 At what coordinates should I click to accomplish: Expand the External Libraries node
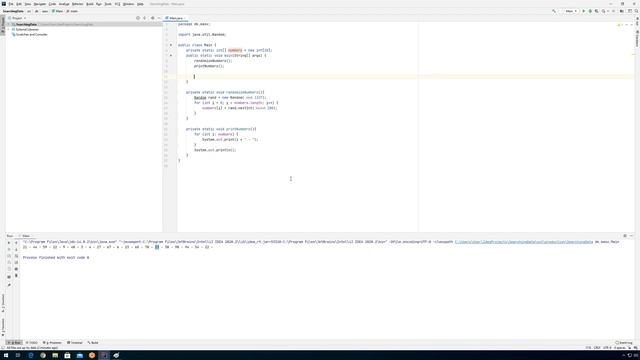click(x=9, y=29)
